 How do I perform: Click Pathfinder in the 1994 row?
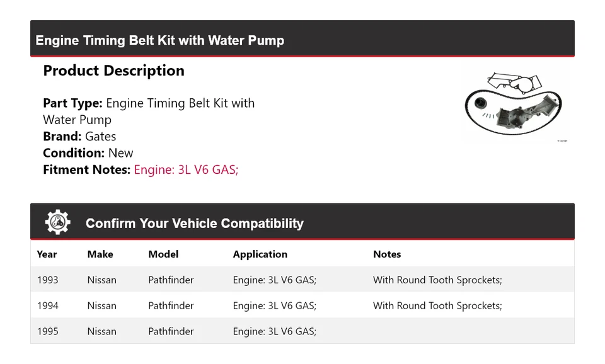171,306
